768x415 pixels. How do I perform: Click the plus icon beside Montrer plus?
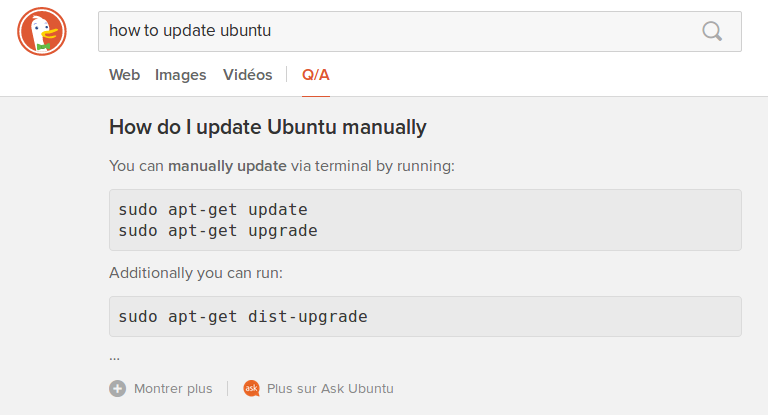pos(117,388)
